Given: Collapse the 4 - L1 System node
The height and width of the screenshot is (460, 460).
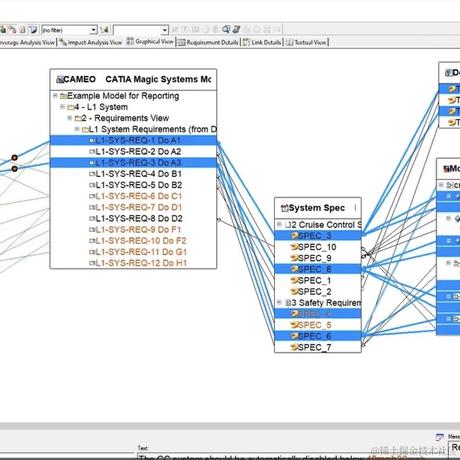Looking at the screenshot, I should click(62, 107).
